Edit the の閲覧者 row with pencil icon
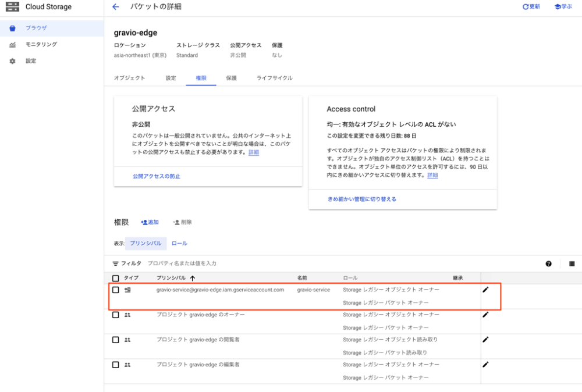The height and width of the screenshot is (392, 582). tap(485, 339)
